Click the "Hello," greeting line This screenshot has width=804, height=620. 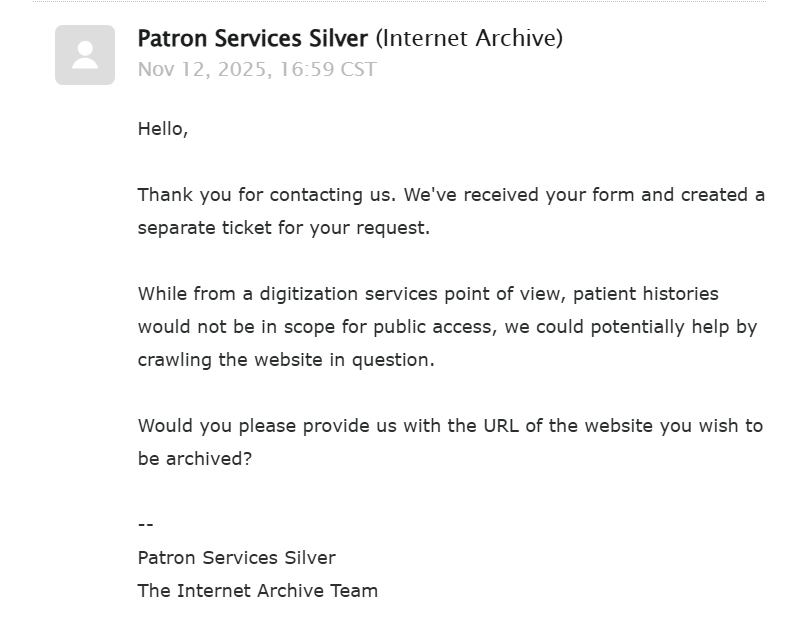[163, 129]
